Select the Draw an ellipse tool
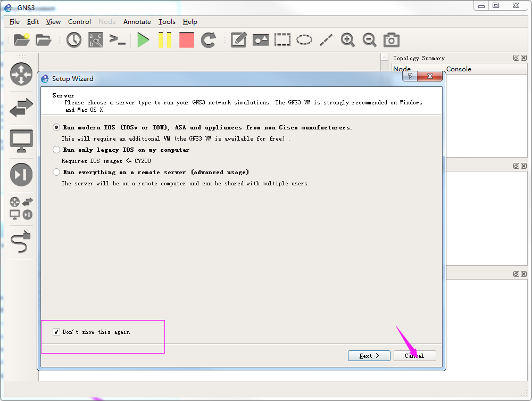Image resolution: width=532 pixels, height=401 pixels. [x=304, y=40]
